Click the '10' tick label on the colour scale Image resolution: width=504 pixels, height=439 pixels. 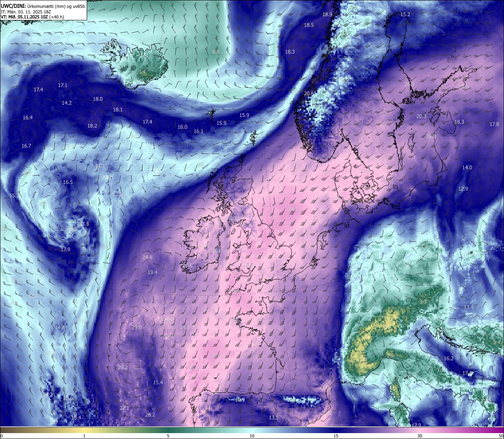click(252, 436)
